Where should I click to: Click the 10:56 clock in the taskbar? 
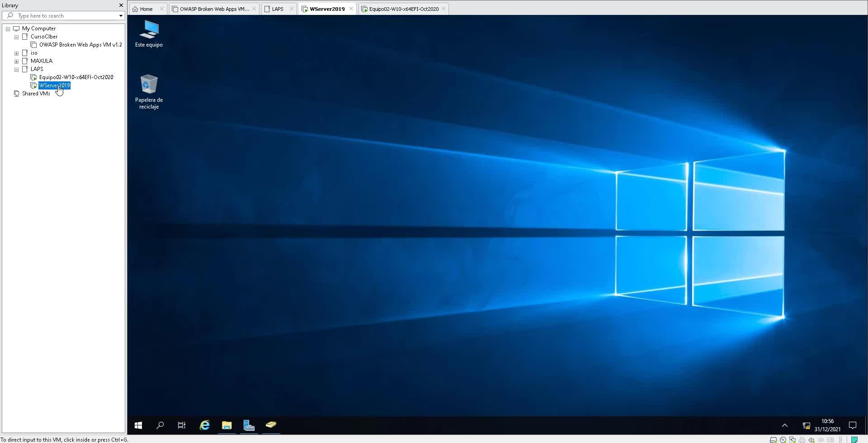pos(827,421)
